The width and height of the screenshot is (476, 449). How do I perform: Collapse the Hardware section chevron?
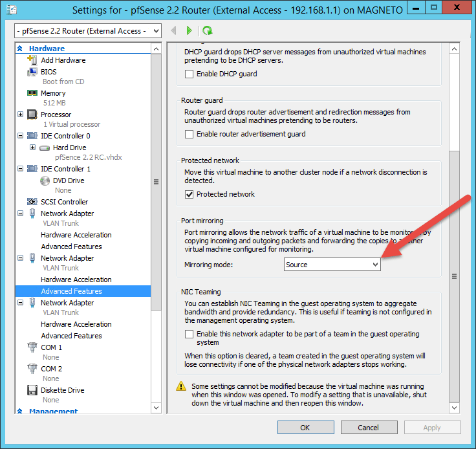pyautogui.click(x=20, y=49)
